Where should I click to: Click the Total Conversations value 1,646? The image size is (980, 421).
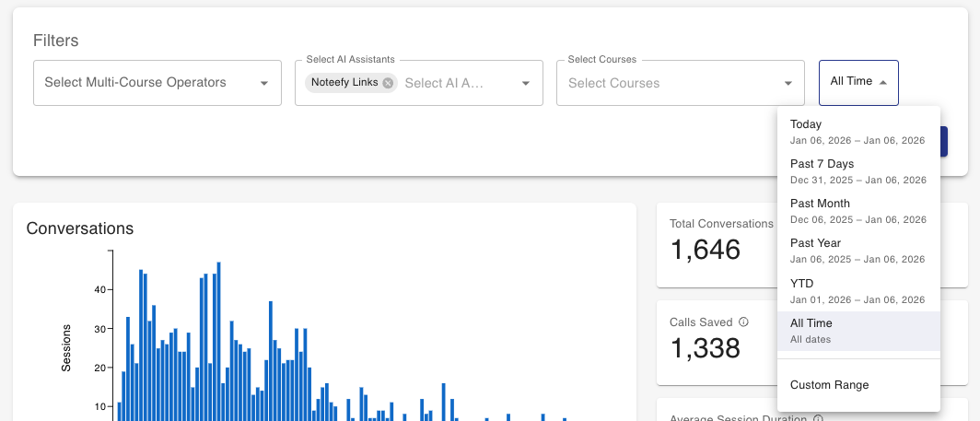(x=706, y=249)
